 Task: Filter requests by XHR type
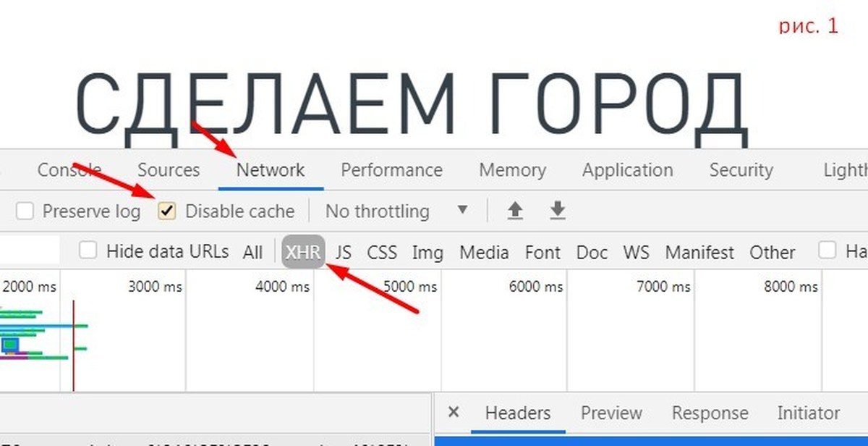[303, 253]
